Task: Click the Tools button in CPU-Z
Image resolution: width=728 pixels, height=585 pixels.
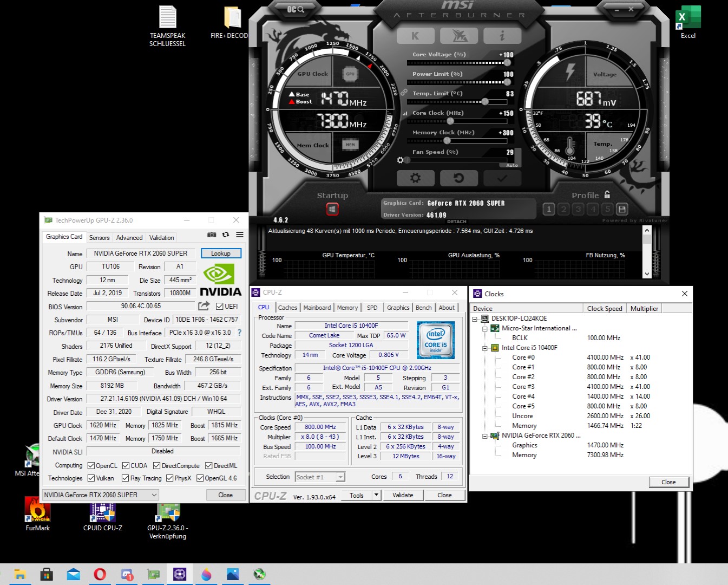Action: tap(357, 495)
